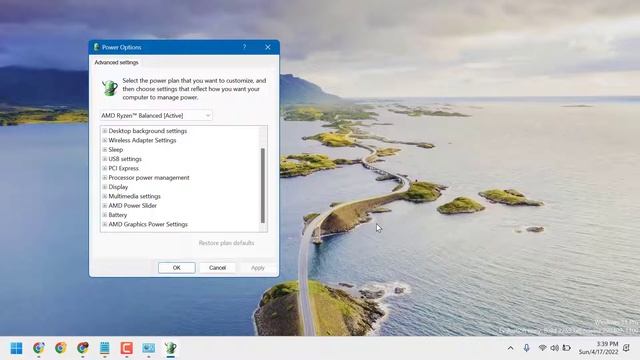
Task: Click the Power Options title bar icon
Action: (x=97, y=47)
